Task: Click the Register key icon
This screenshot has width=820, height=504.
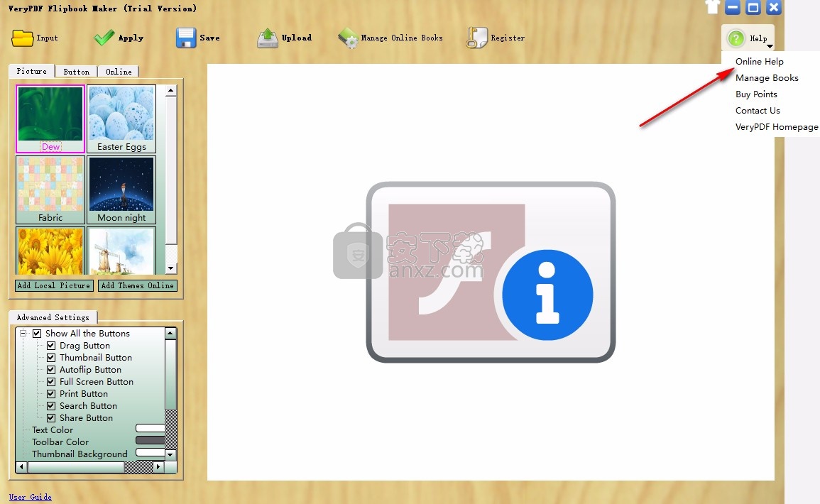Action: (476, 38)
